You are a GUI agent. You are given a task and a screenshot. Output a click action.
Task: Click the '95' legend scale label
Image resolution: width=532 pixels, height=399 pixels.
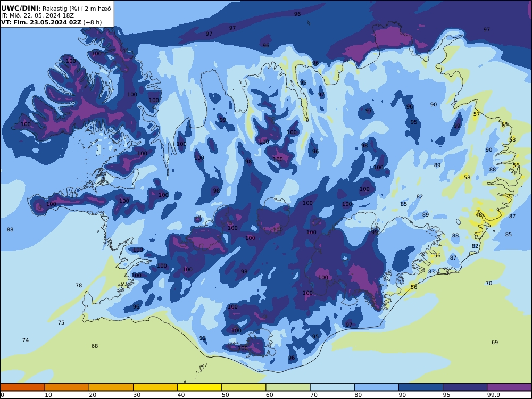pos(446,395)
